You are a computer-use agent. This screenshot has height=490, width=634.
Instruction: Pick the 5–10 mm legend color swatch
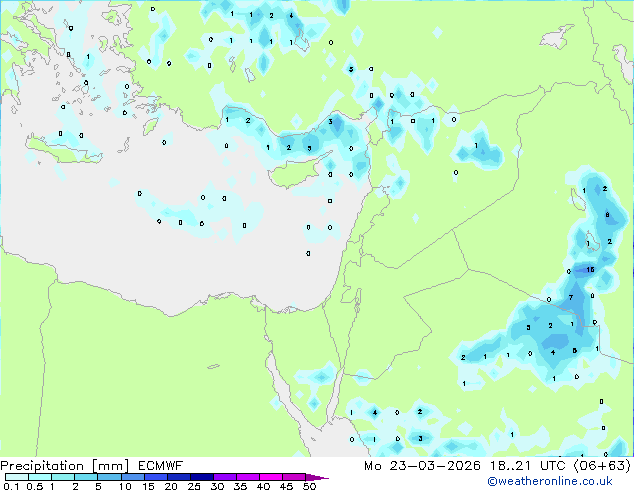coord(109,477)
